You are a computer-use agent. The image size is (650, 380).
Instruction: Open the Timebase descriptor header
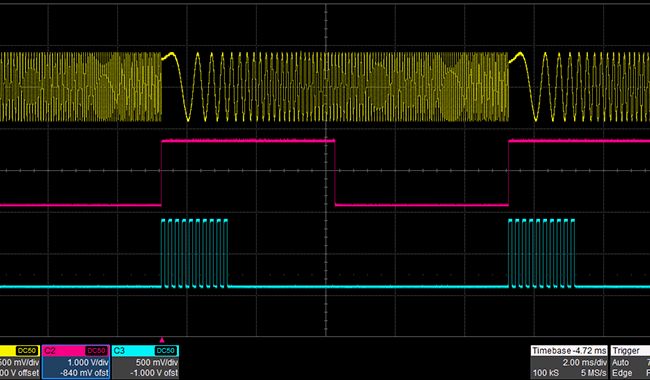569,351
